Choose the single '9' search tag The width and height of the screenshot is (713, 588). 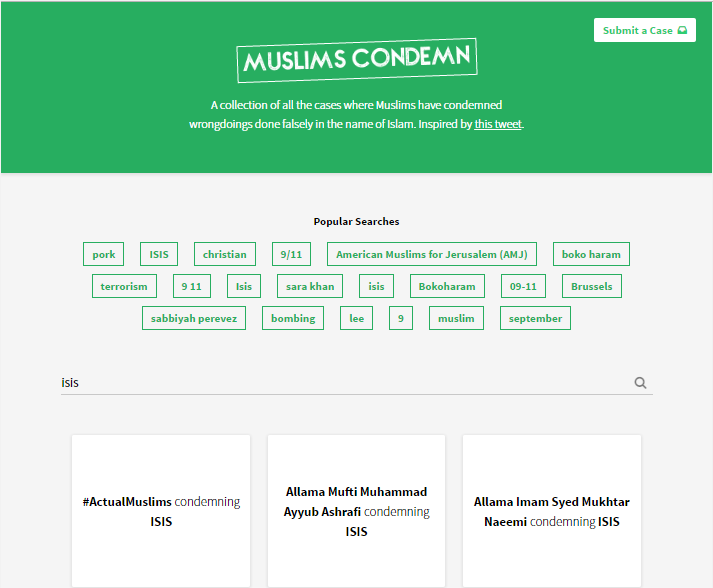401,318
